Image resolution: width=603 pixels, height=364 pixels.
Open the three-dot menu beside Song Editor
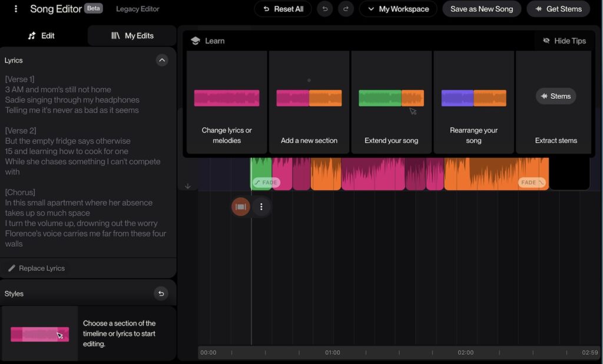click(16, 9)
